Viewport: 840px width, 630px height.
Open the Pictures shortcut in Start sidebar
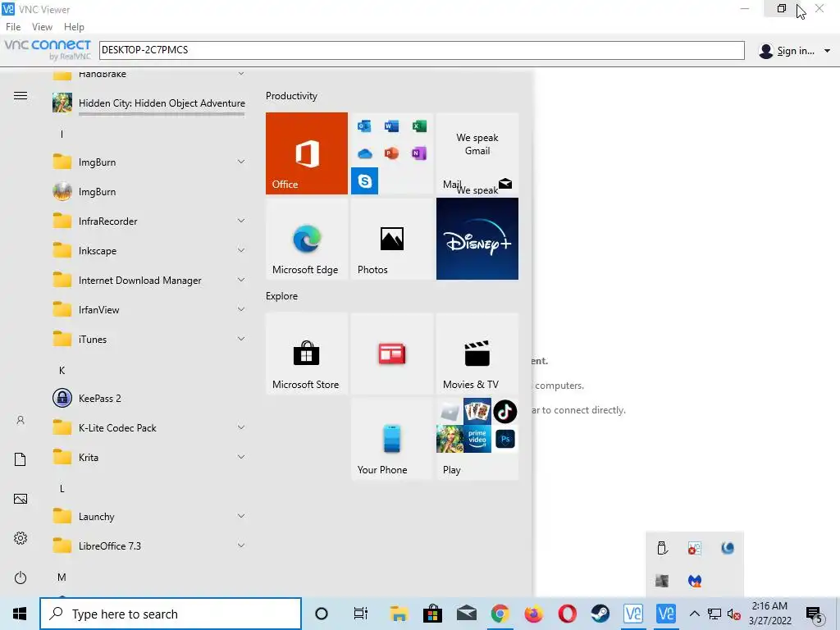tap(21, 499)
